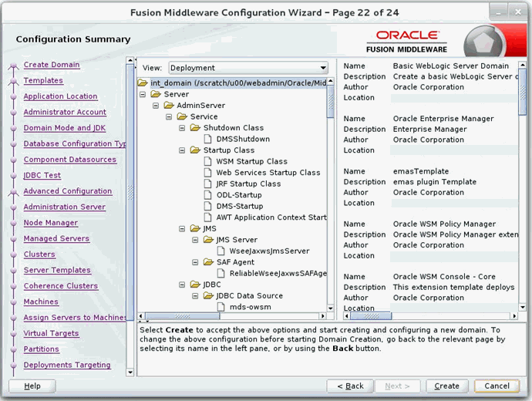The height and width of the screenshot is (401, 532).
Task: Click the details pane scroll-down arrow
Action: click(x=523, y=307)
